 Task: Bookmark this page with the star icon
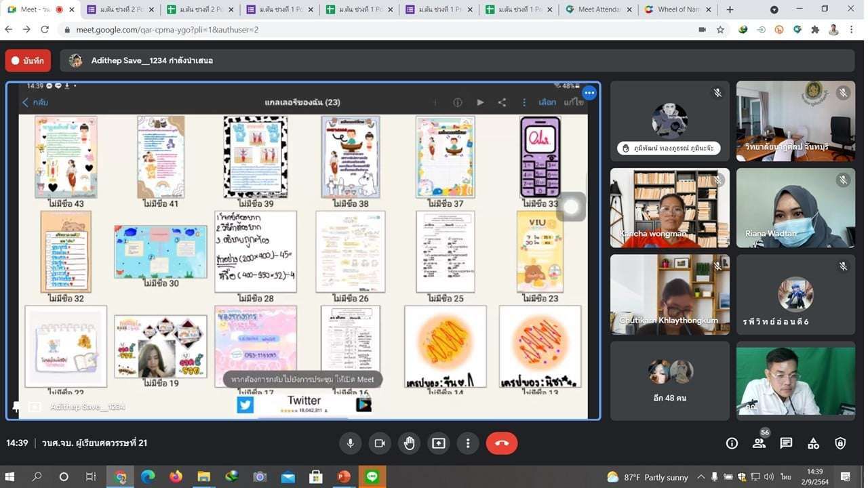tap(720, 30)
